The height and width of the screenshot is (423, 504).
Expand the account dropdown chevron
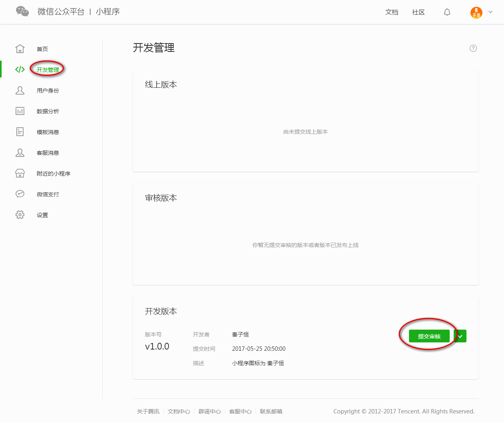coord(490,12)
